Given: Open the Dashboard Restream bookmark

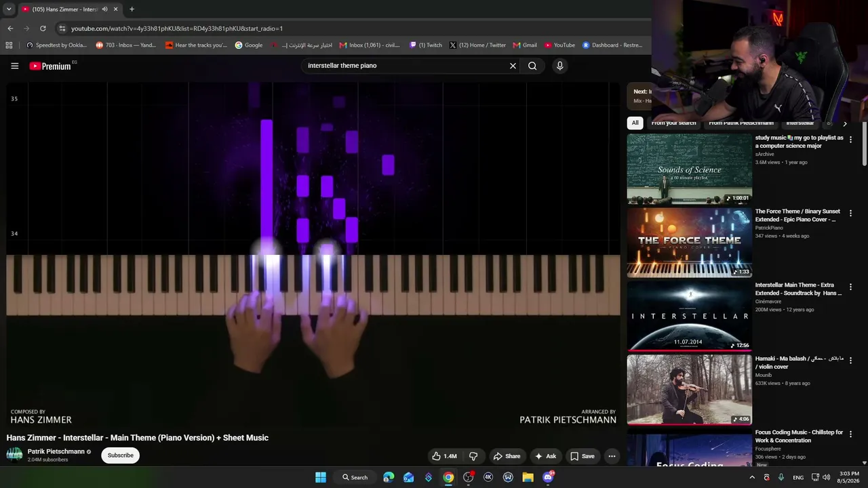Looking at the screenshot, I should click(612, 45).
